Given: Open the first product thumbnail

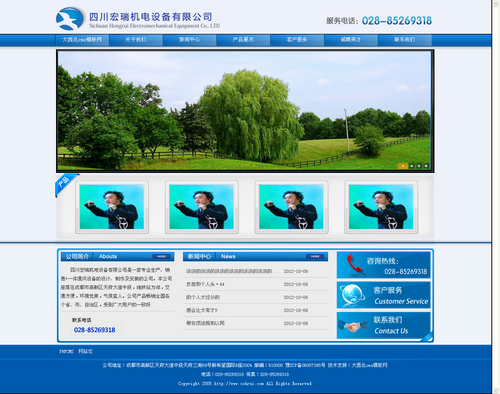Looking at the screenshot, I should coord(112,207).
